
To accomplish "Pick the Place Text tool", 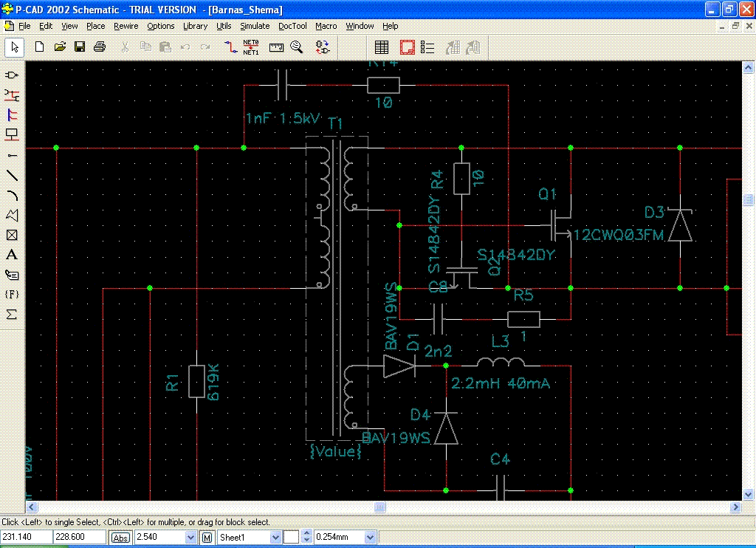I will coord(12,255).
